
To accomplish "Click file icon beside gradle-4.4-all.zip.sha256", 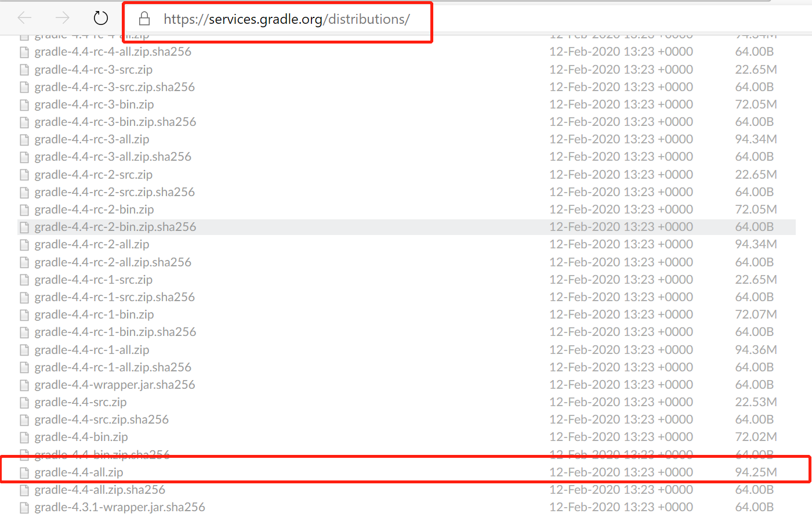I will pos(24,490).
